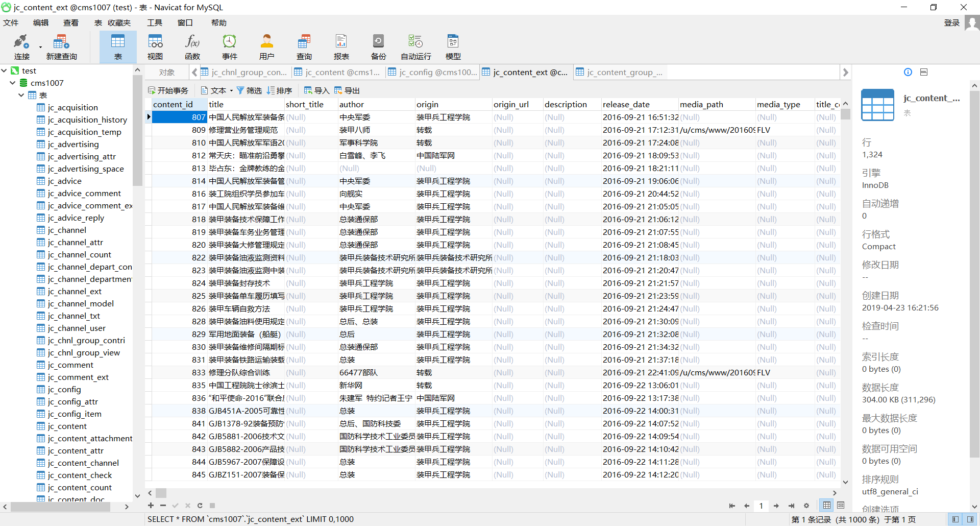Open the 工具 (Tools) menu
This screenshot has height=526, width=980.
(x=155, y=22)
